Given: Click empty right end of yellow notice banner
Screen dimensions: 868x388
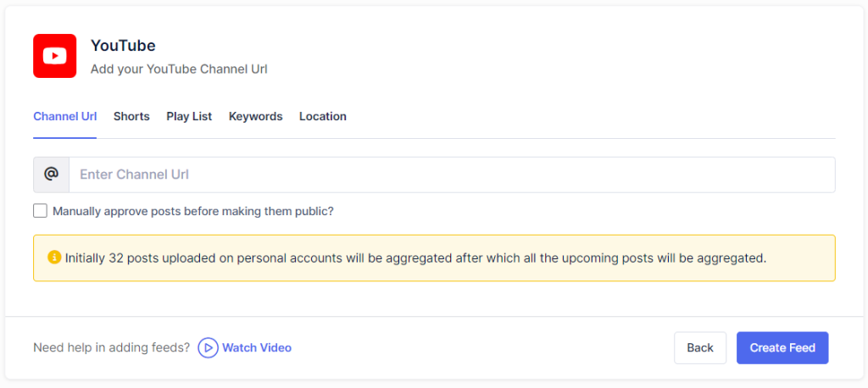Looking at the screenshot, I should pyautogui.click(x=805, y=258).
